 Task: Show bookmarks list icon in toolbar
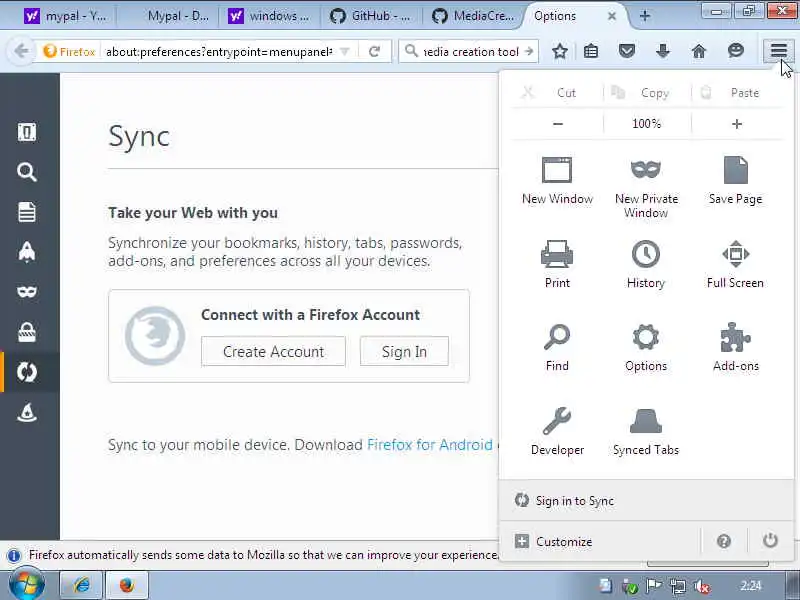[x=591, y=51]
